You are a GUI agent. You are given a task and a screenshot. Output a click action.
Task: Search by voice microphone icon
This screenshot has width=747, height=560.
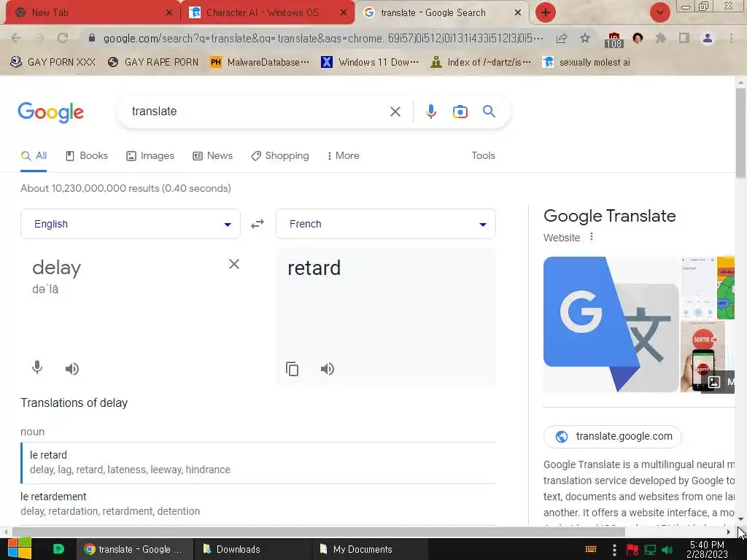430,112
